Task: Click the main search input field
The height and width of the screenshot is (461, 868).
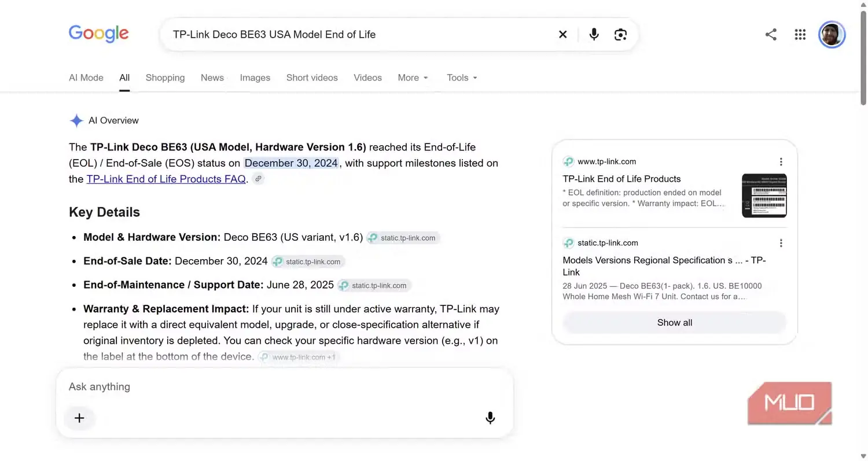Action: 360,35
